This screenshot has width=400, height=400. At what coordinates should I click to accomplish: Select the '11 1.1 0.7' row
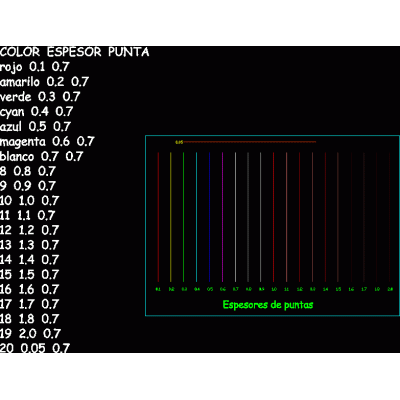[x=28, y=215]
